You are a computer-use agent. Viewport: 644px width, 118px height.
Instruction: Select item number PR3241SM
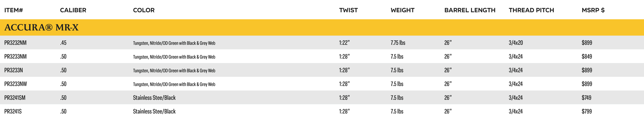(15, 98)
